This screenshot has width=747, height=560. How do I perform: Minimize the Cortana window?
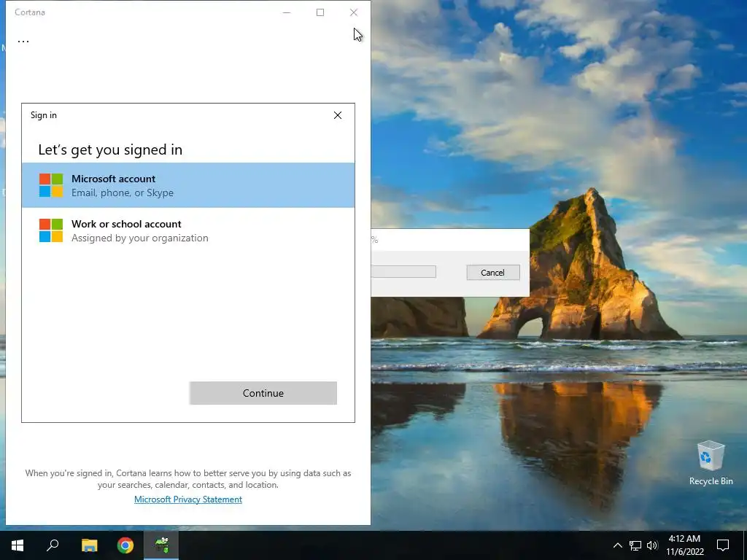(287, 12)
